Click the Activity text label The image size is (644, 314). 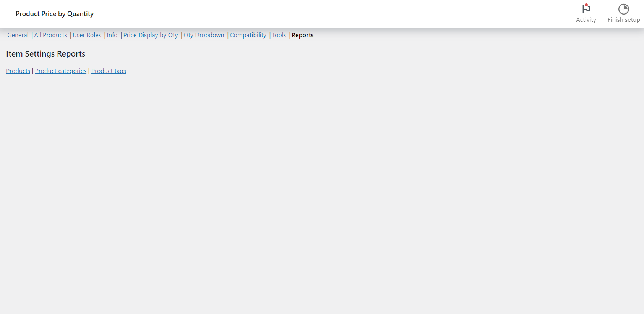pyautogui.click(x=586, y=20)
